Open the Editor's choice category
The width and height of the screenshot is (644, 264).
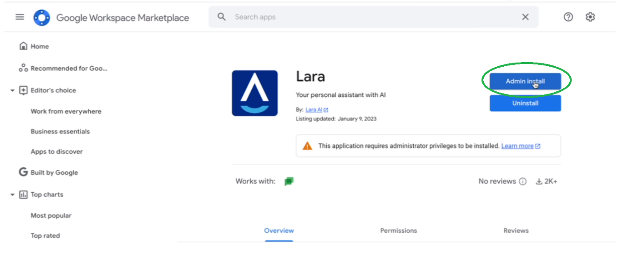pos(53,90)
